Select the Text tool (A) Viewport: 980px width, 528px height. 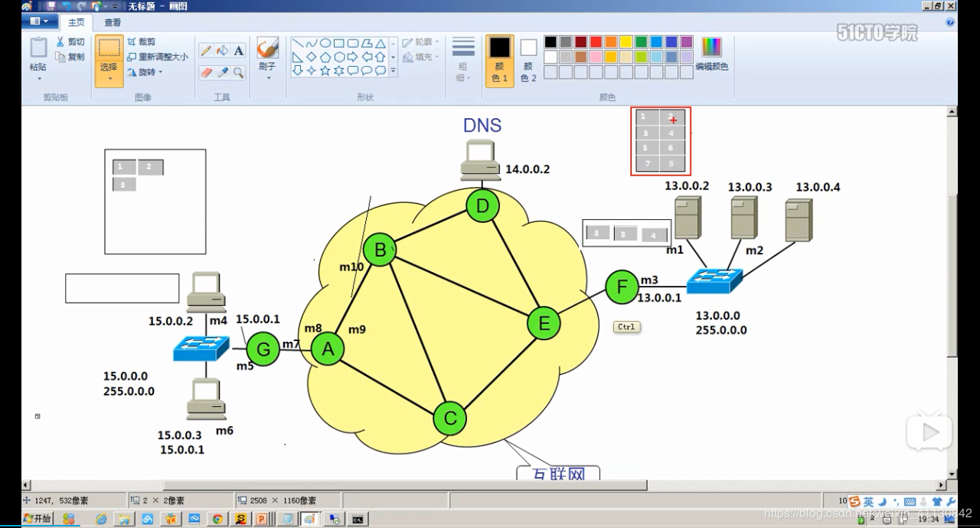click(238, 51)
